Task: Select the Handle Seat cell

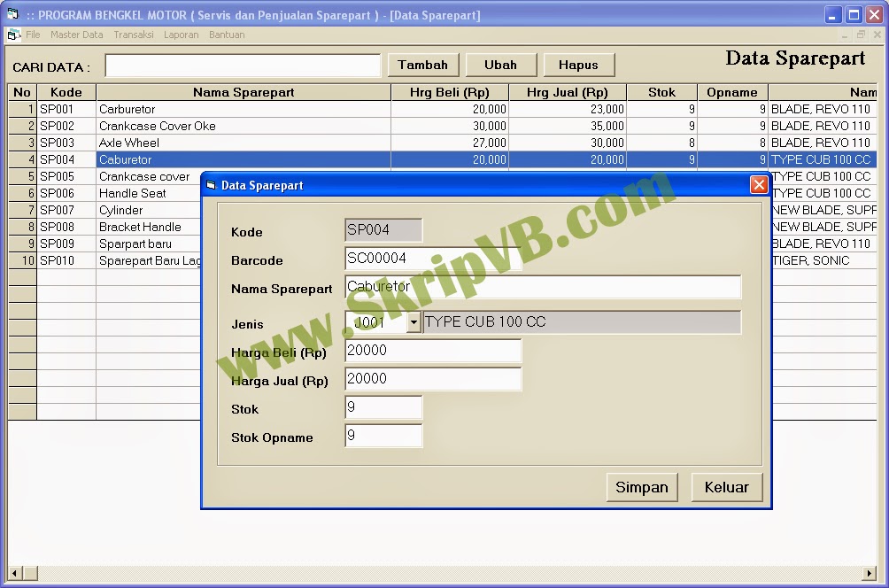Action: pos(149,193)
